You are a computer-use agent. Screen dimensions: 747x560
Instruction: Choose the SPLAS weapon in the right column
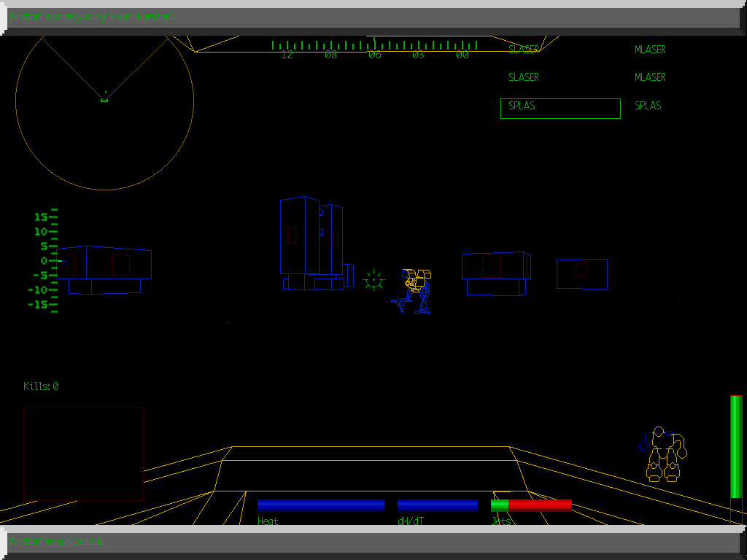[648, 106]
